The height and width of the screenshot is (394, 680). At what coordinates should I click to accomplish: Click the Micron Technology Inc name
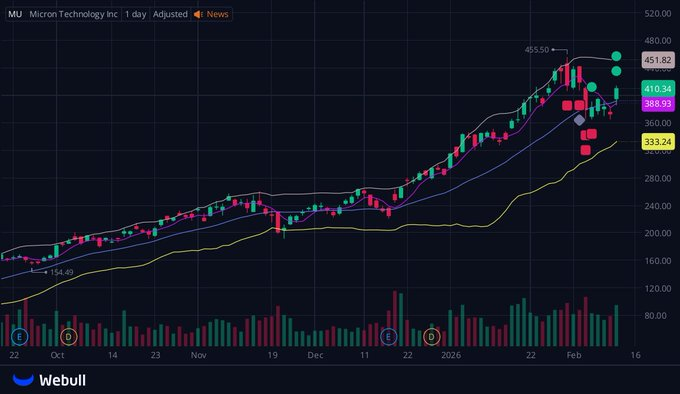pos(73,14)
